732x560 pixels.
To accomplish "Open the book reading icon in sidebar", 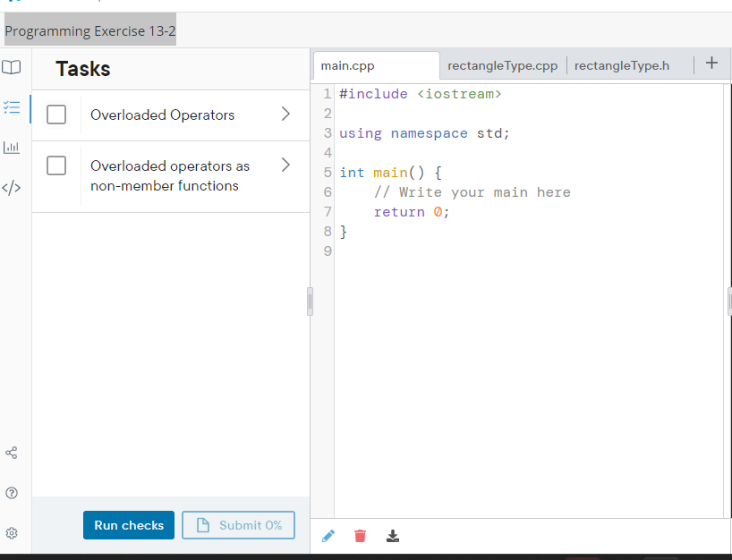I will [x=12, y=67].
